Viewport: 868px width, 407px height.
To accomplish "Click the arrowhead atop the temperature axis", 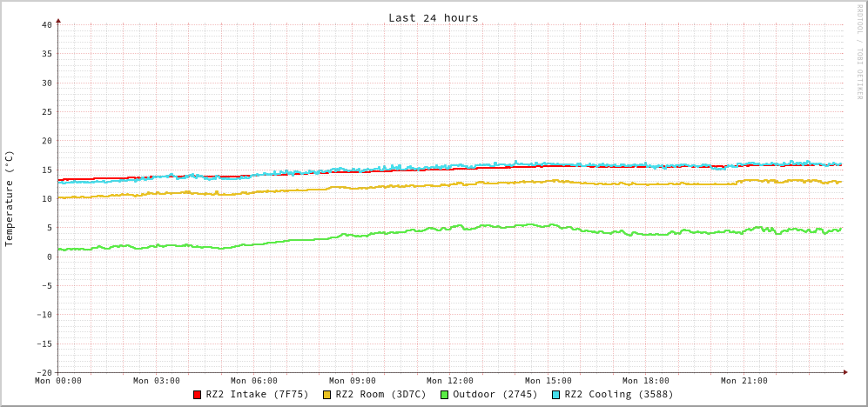I will click(58, 20).
